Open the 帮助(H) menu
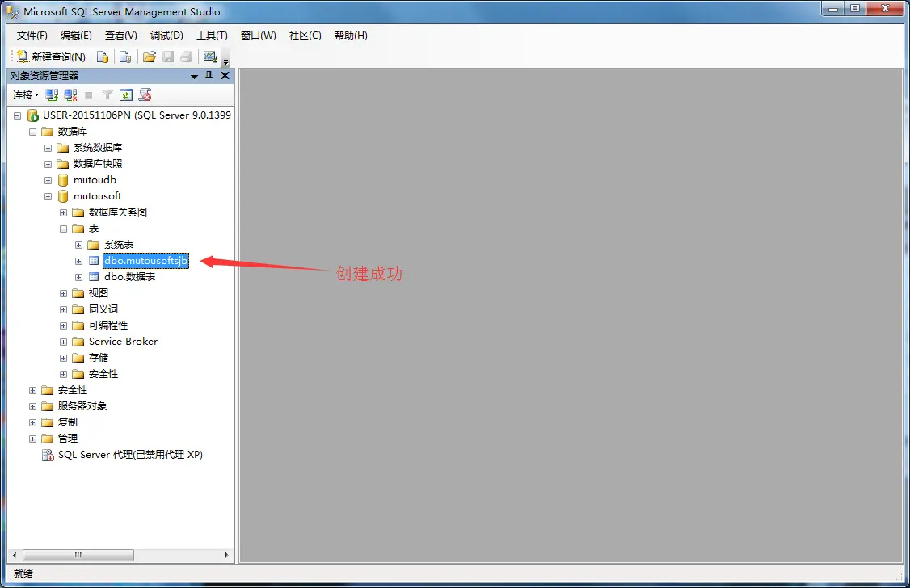 pyautogui.click(x=351, y=36)
